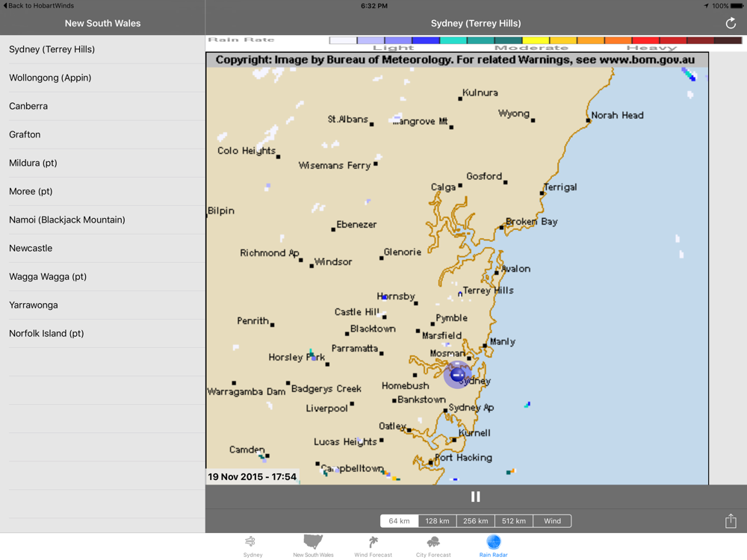The height and width of the screenshot is (560, 747).
Task: Tap Campbelltown on the radar map
Action: click(x=352, y=469)
